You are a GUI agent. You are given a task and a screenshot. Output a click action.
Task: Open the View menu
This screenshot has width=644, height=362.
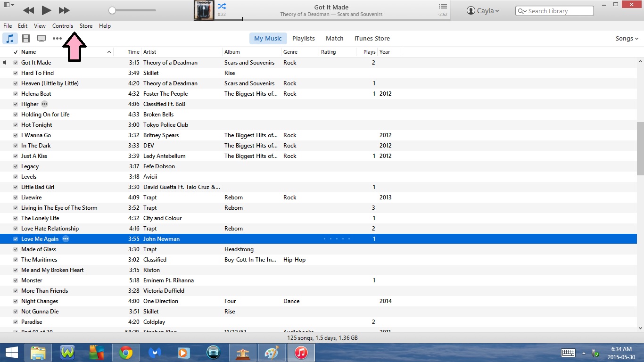point(40,26)
